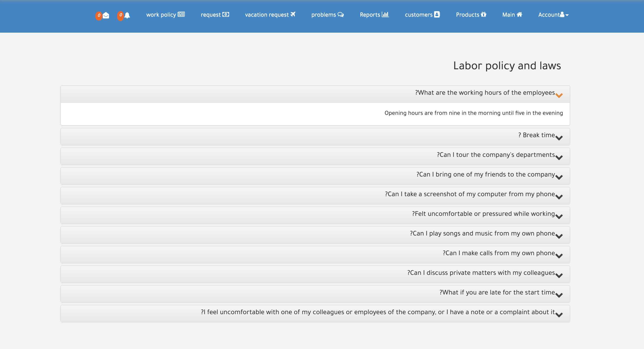Click 'Can I make calls' question link
The height and width of the screenshot is (349, 644).
coord(498,253)
